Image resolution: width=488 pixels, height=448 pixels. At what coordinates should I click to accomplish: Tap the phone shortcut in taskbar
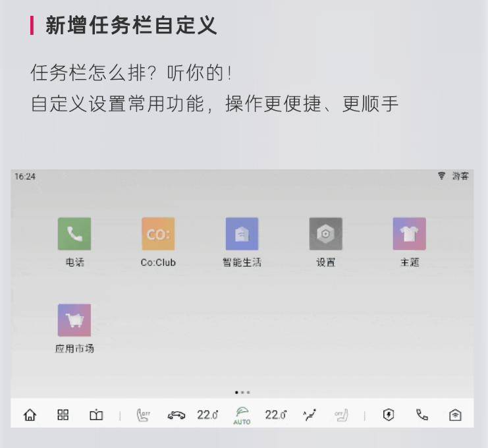tap(422, 414)
